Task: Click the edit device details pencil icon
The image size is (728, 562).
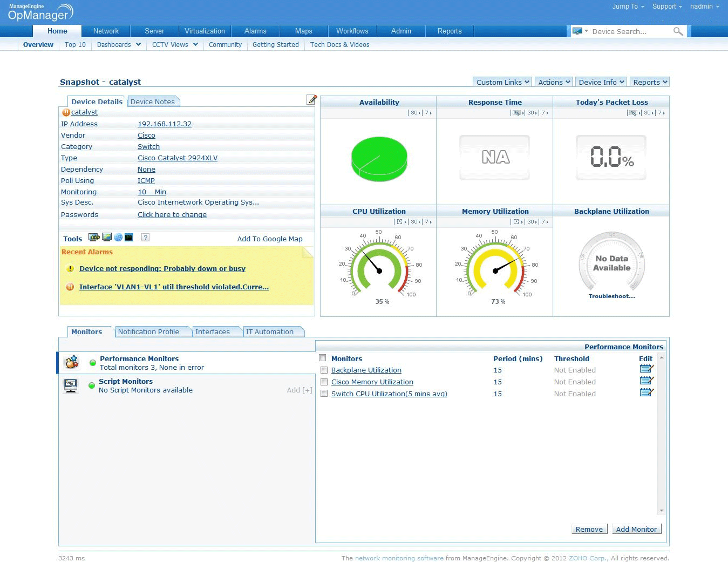Action: pyautogui.click(x=311, y=99)
